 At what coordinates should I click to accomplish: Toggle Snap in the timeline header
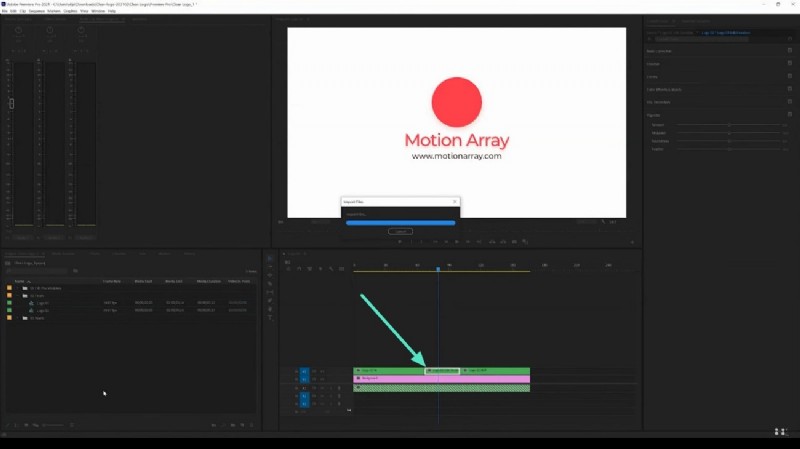click(x=299, y=269)
